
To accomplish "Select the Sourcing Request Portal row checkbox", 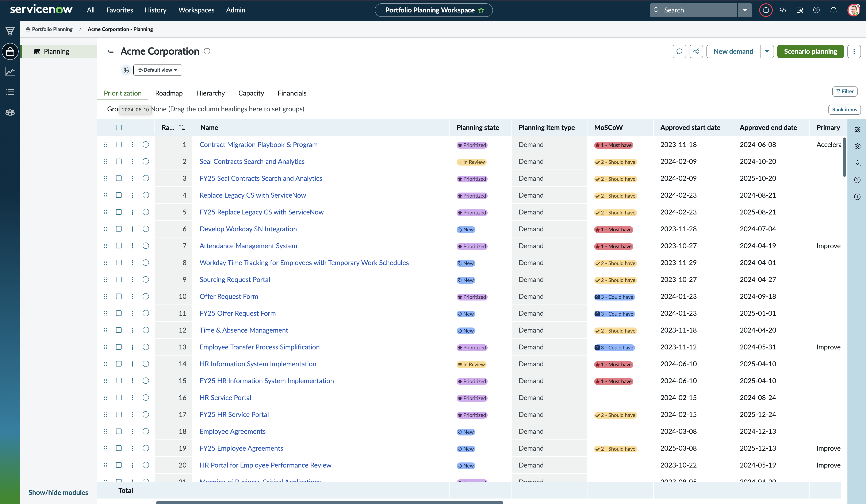I will (119, 279).
